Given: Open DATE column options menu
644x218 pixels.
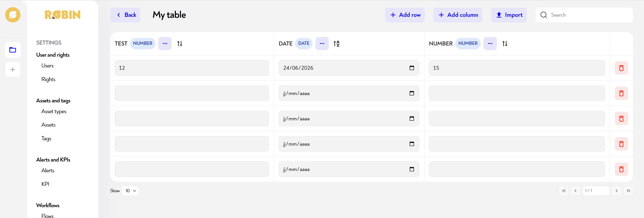Looking at the screenshot, I should (x=322, y=43).
